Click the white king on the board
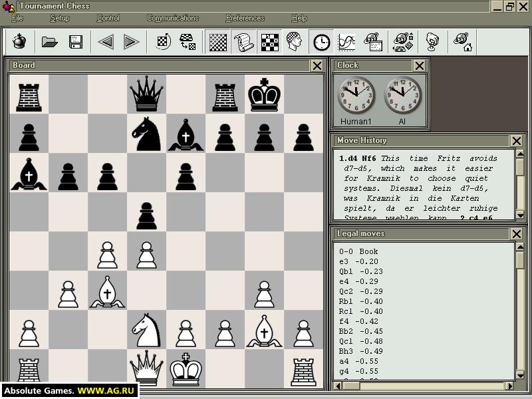Image resolution: width=532 pixels, height=399 pixels. click(186, 369)
